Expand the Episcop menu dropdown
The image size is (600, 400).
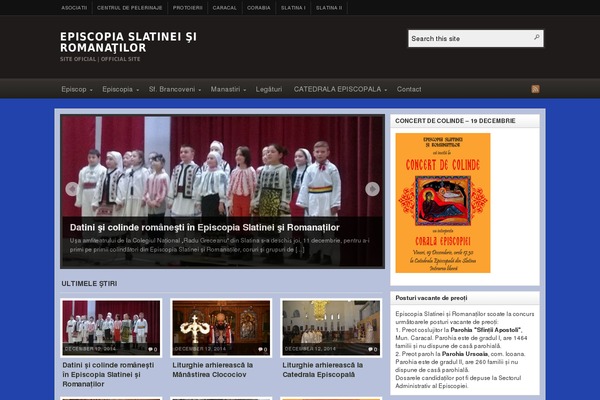pos(77,89)
